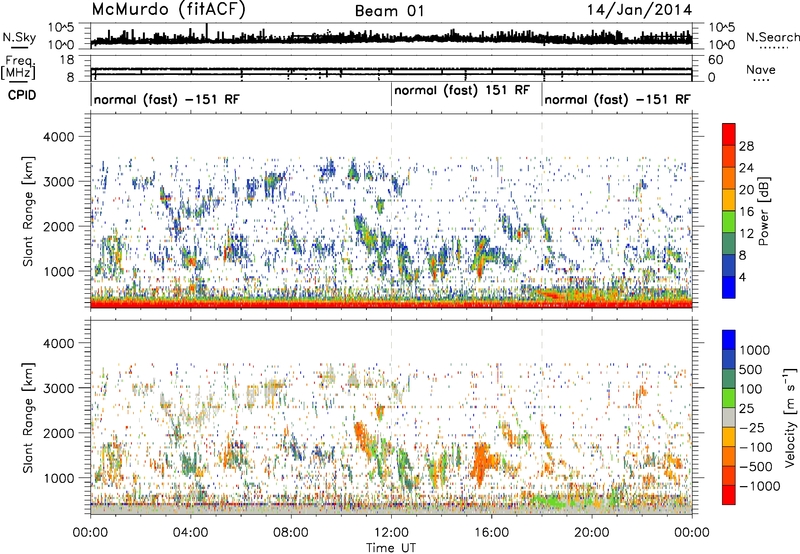The width and height of the screenshot is (800, 554).
Task: Click the '-25' tick on Velocity colorbar
Action: click(753, 427)
